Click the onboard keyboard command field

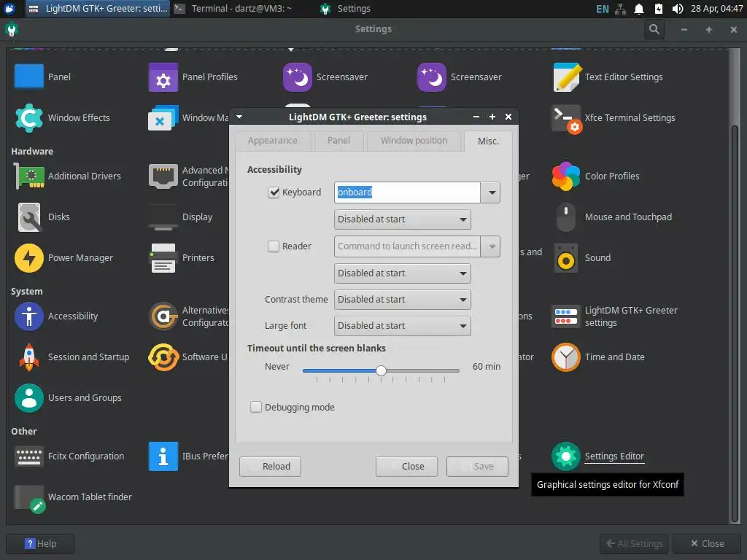(x=407, y=192)
